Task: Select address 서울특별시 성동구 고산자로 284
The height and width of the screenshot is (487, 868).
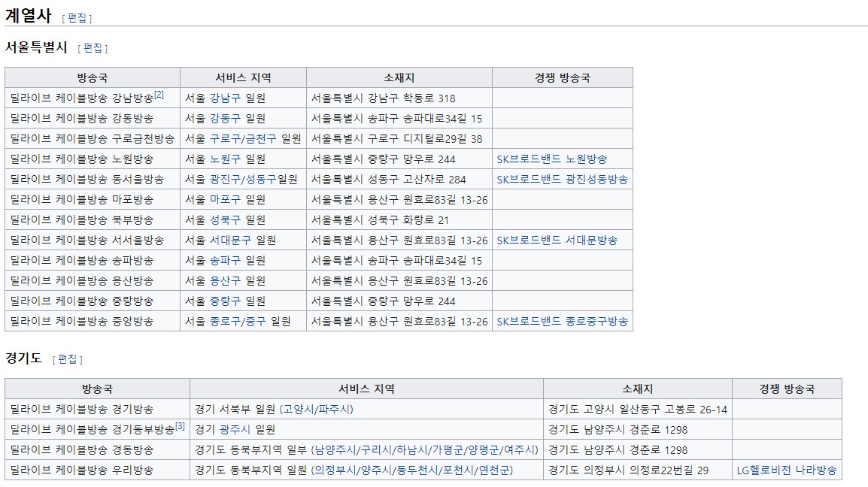Action: click(388, 180)
